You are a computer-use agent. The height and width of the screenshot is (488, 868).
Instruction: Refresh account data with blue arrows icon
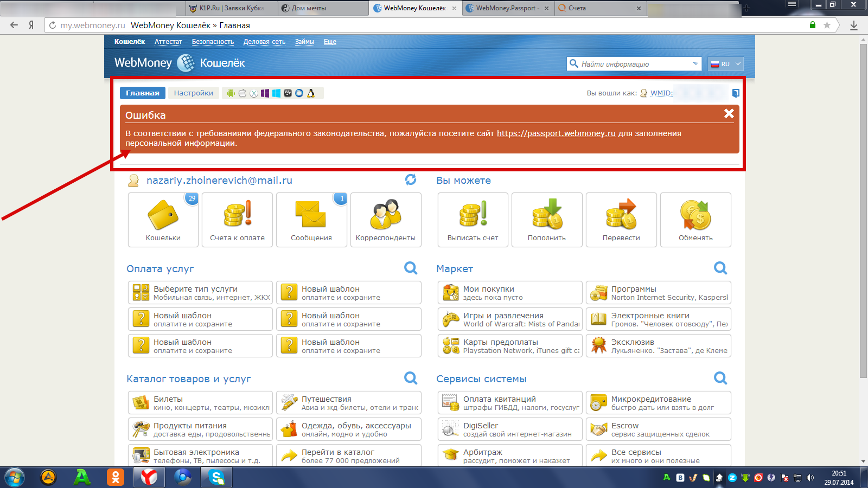click(x=411, y=179)
